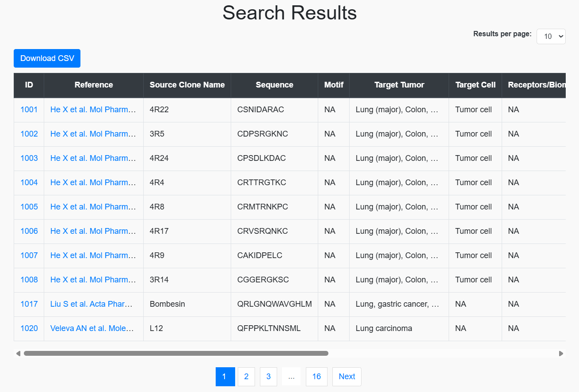Select 10 in the results per page selector
This screenshot has height=392, width=579.
[551, 36]
